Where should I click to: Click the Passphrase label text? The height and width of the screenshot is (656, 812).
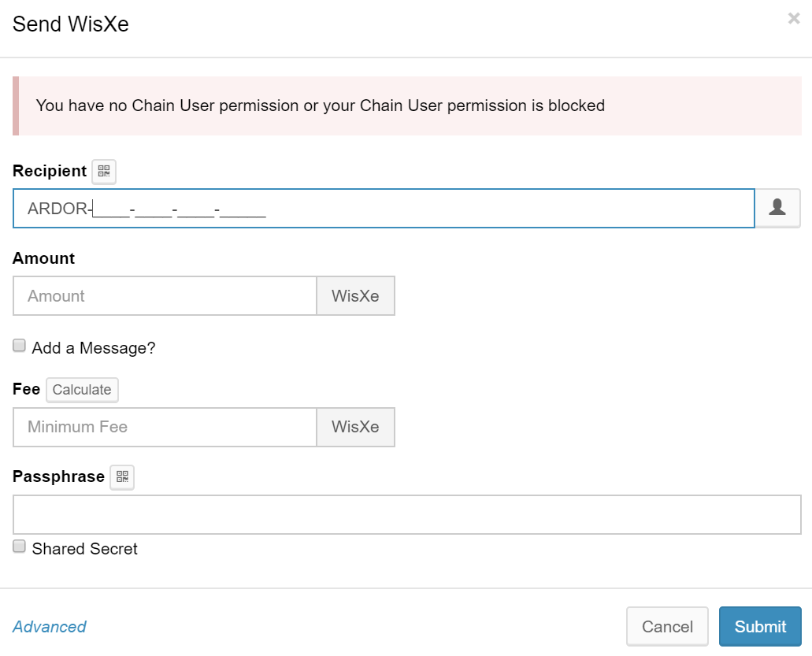58,476
